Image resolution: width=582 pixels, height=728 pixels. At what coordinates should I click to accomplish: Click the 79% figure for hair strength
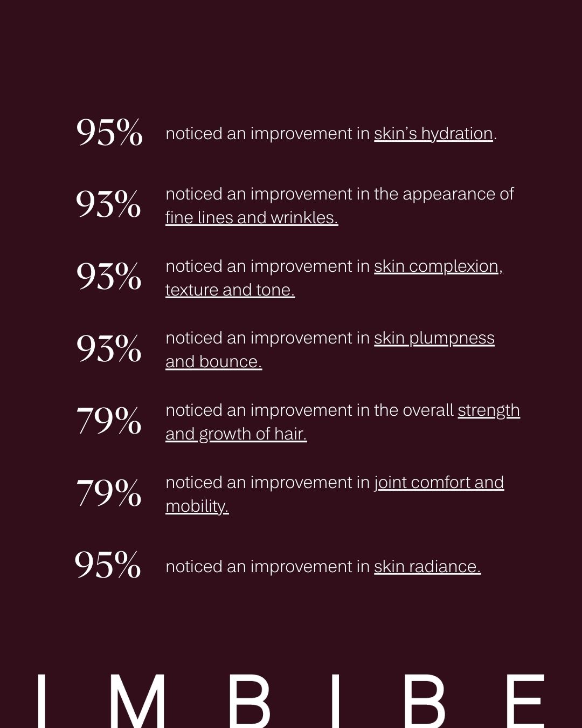108,421
